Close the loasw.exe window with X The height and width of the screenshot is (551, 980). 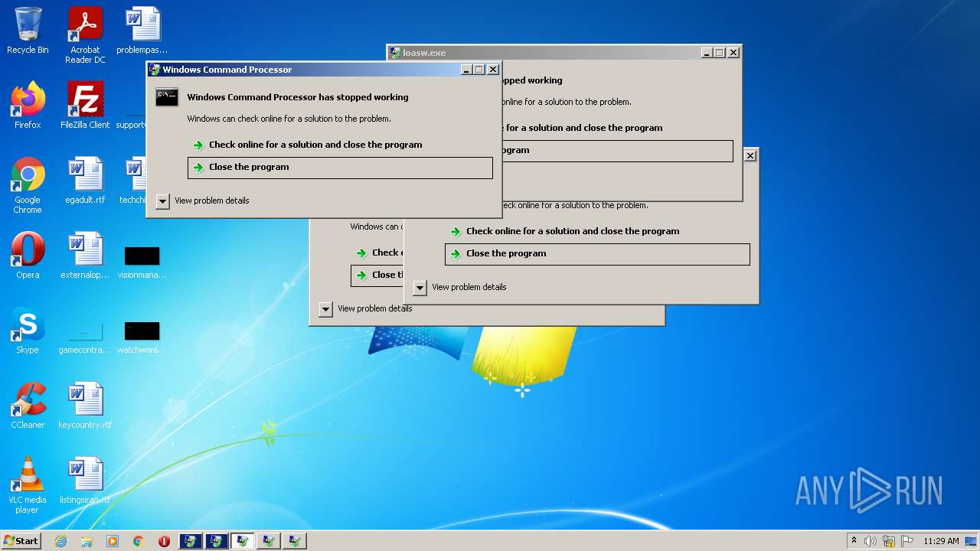(733, 53)
